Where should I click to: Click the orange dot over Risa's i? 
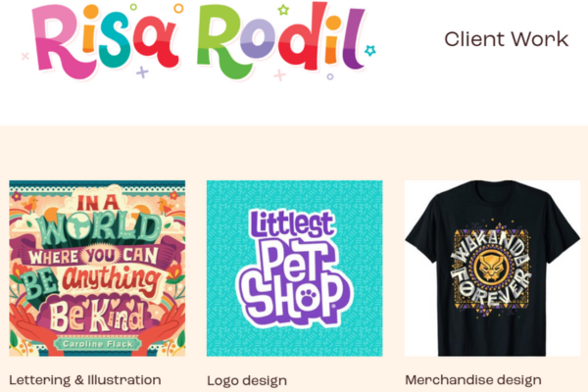(91, 12)
